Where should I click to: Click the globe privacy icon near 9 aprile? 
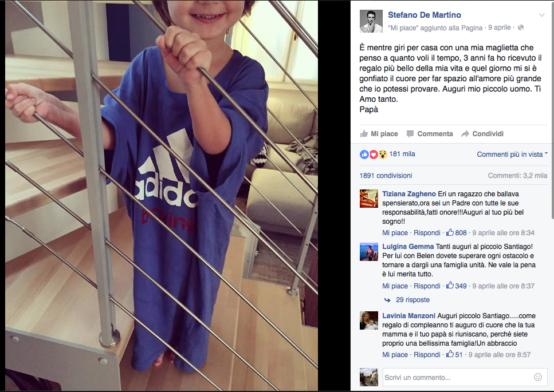(520, 27)
